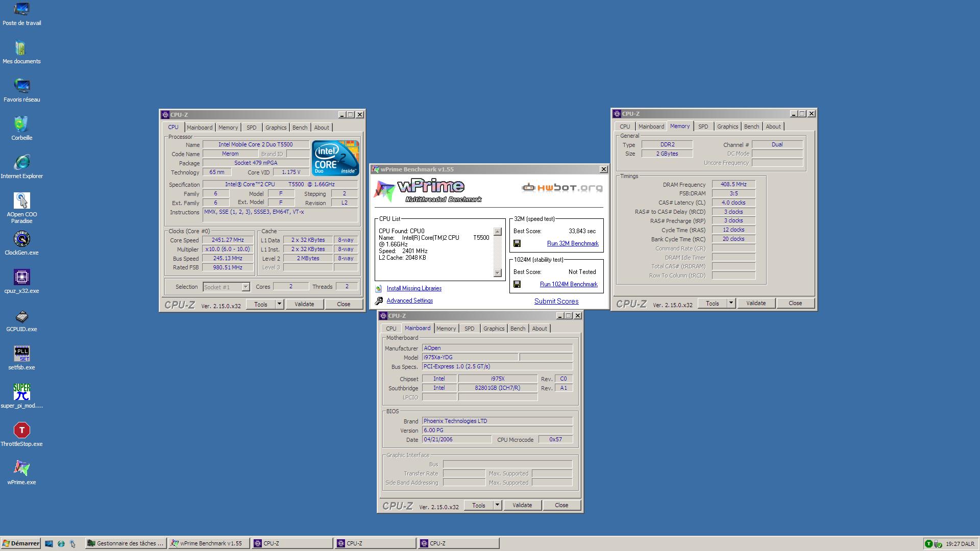Click Validate button in CPU window
Image resolution: width=980 pixels, height=551 pixels.
click(304, 304)
